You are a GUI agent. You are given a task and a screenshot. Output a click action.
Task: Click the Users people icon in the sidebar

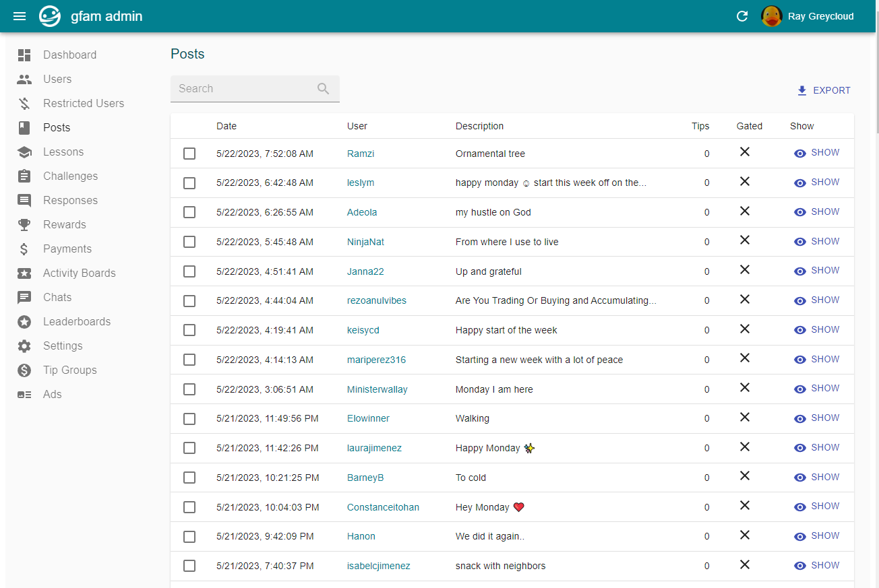point(24,79)
